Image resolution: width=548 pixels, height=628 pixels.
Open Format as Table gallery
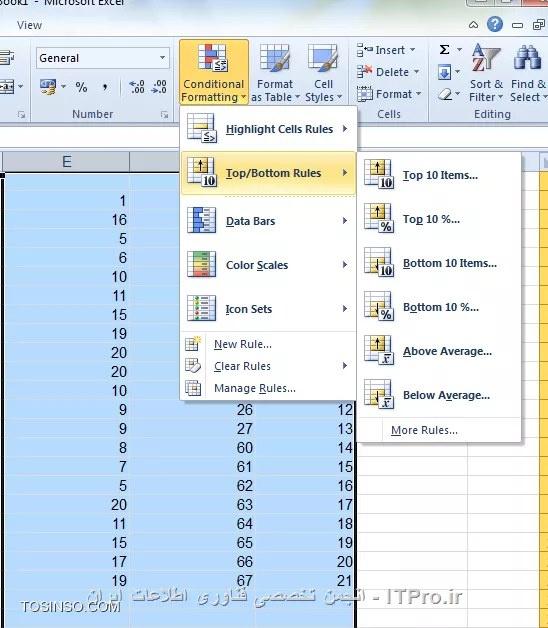pyautogui.click(x=275, y=72)
